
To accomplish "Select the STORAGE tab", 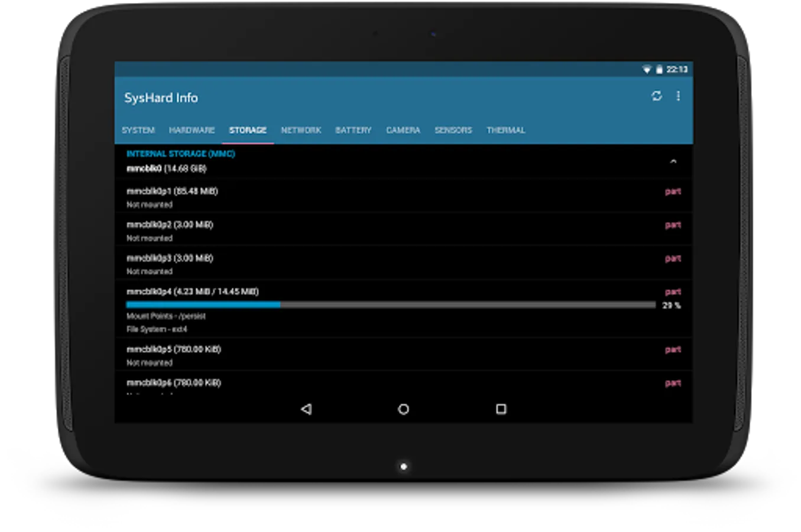I will (248, 130).
